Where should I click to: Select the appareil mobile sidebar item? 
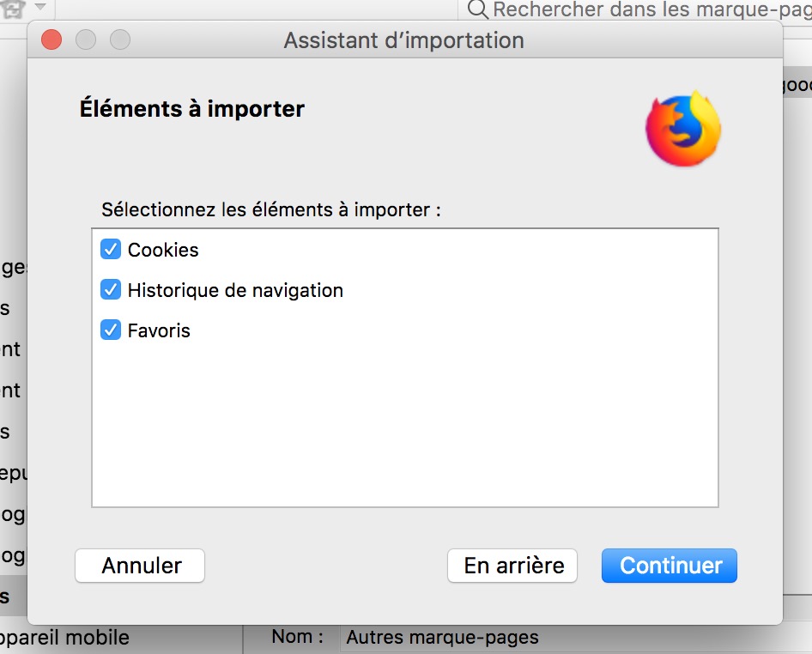click(64, 639)
